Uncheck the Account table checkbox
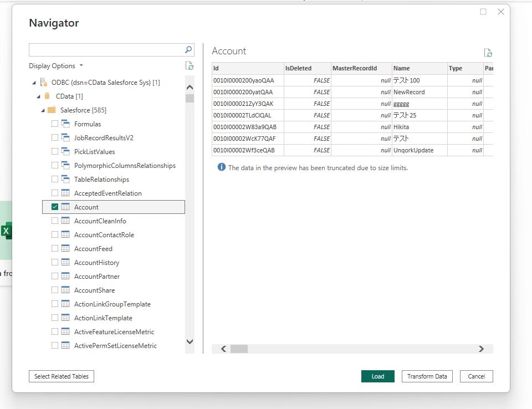This screenshot has width=532, height=409. (x=55, y=207)
